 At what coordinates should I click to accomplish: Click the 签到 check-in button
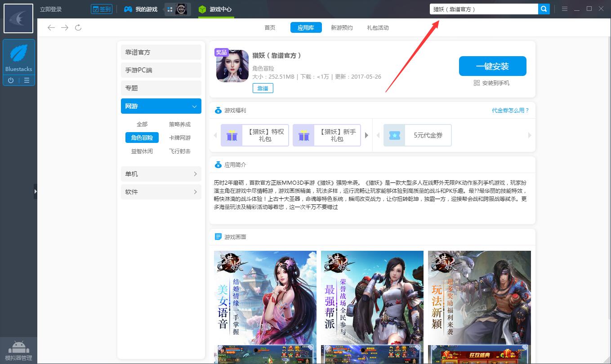102,9
